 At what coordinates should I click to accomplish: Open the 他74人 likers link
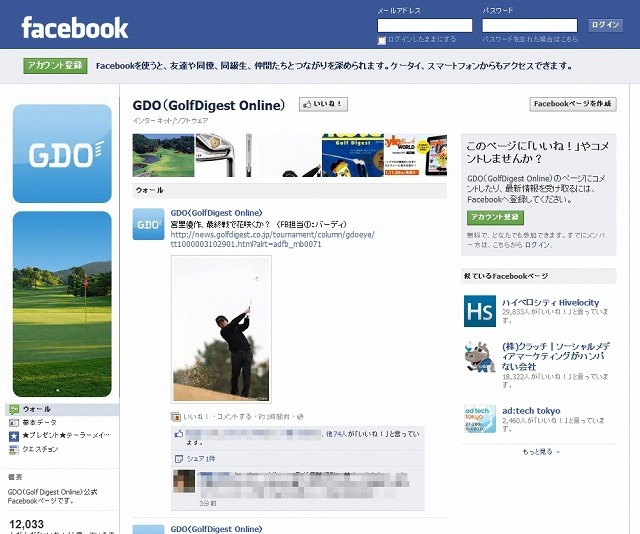336,434
